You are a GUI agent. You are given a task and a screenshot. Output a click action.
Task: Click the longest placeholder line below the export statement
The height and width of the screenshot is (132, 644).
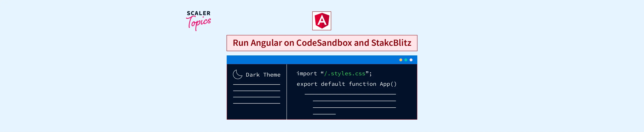350,94
